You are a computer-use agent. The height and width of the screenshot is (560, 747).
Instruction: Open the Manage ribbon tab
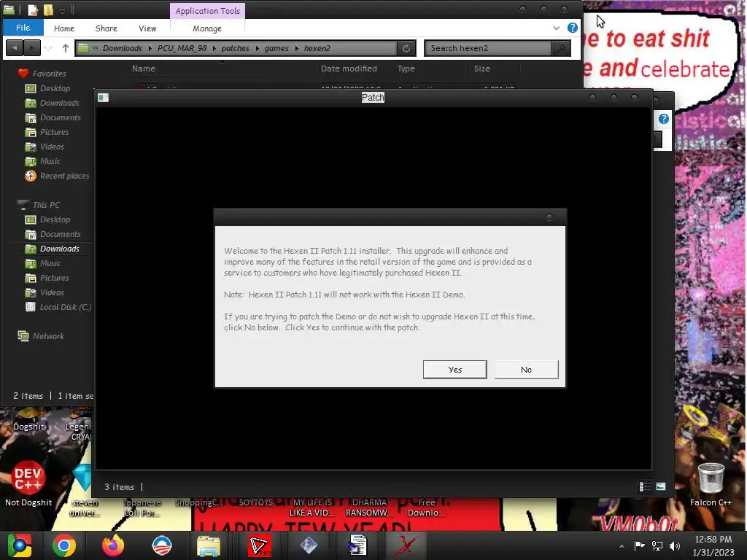pos(206,28)
